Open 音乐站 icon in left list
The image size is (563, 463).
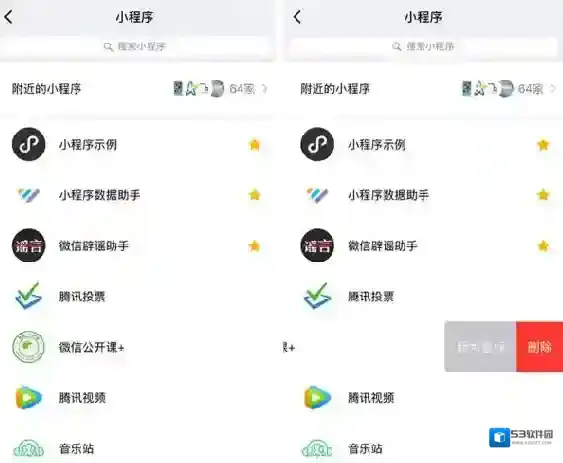pos(29,448)
